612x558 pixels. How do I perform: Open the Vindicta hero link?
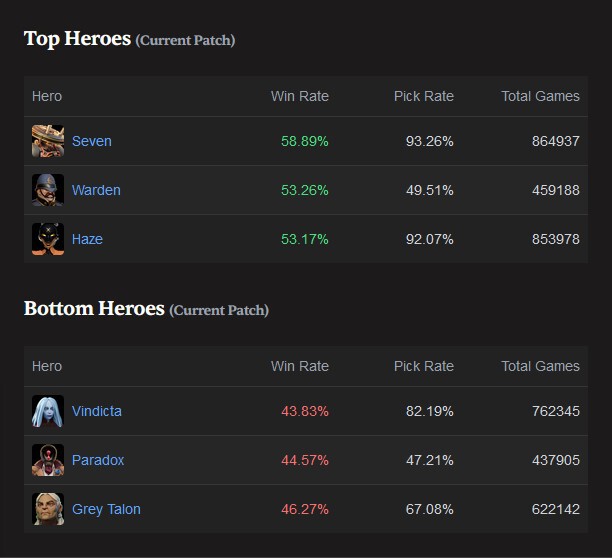tap(97, 411)
